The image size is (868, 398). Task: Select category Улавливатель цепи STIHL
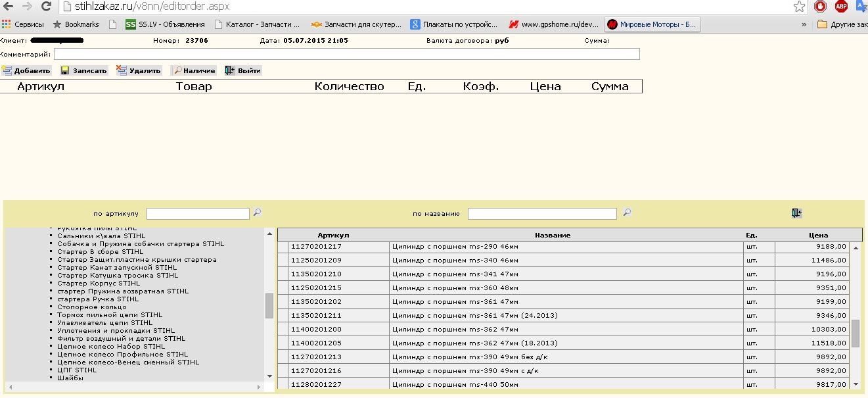104,322
